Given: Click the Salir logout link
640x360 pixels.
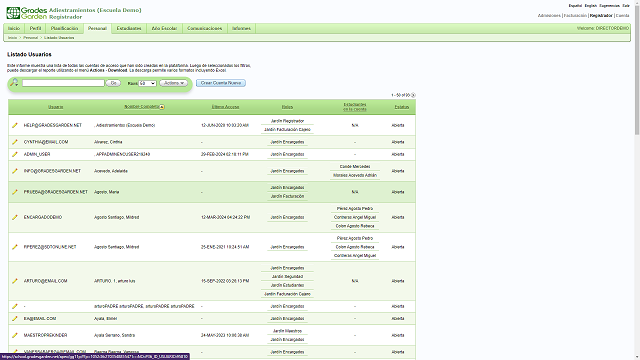Looking at the screenshot, I should (626, 6).
